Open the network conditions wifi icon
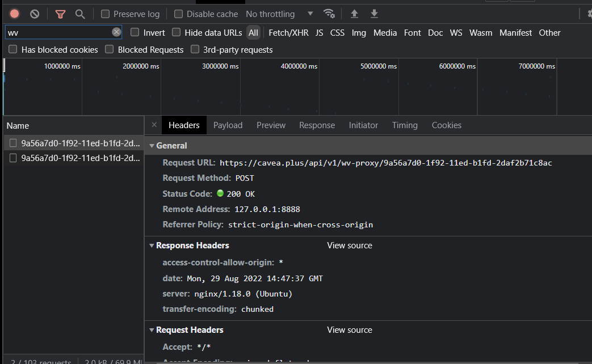Image resolution: width=592 pixels, height=364 pixels. (329, 14)
